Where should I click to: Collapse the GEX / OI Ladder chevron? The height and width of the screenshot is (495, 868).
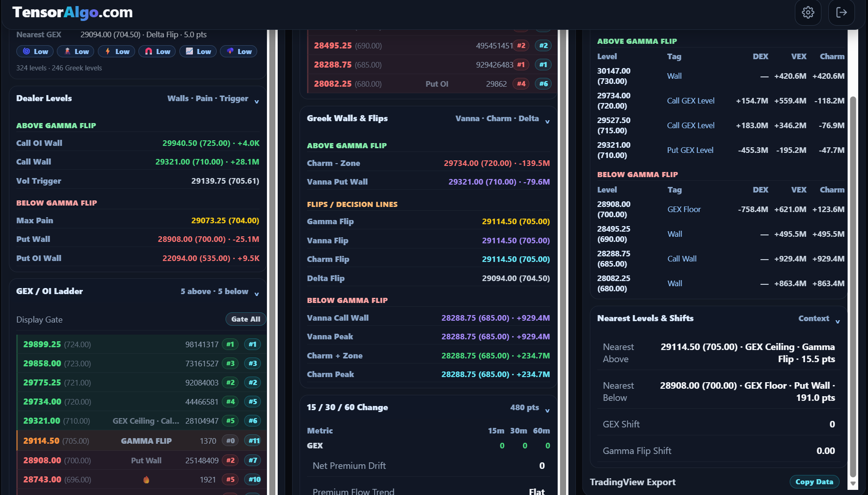pos(257,294)
